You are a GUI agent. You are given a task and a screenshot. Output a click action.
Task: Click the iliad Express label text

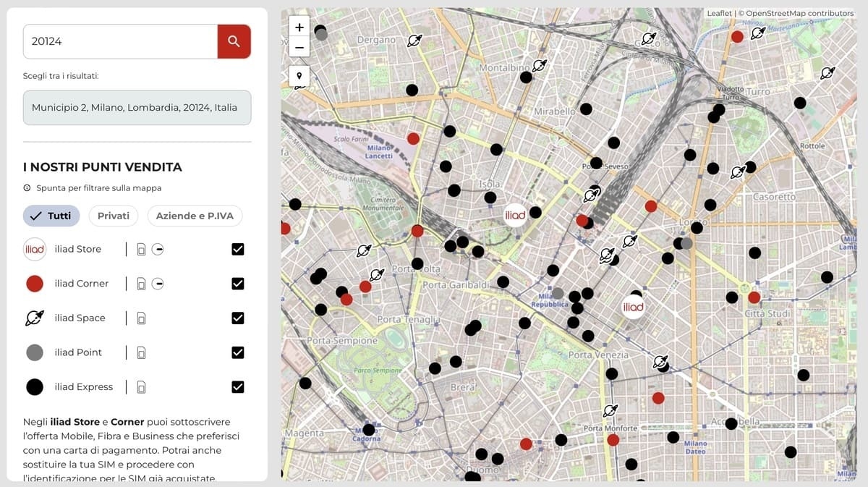84,387
